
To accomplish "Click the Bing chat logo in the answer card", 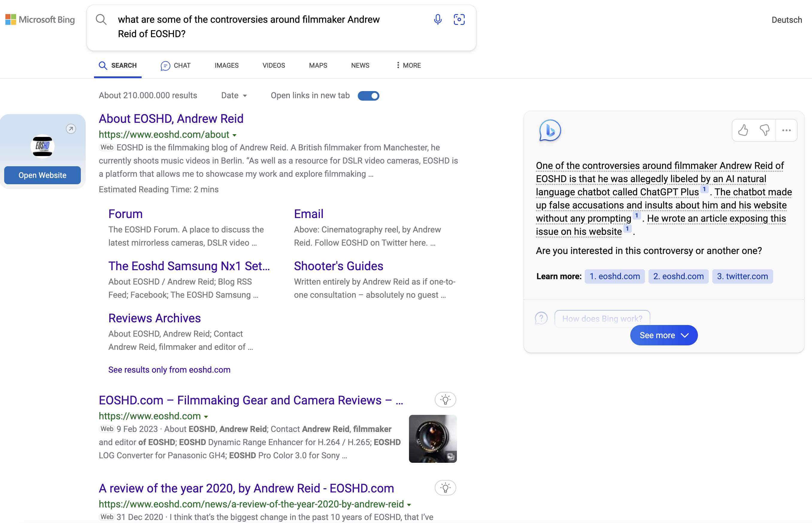I will point(550,130).
